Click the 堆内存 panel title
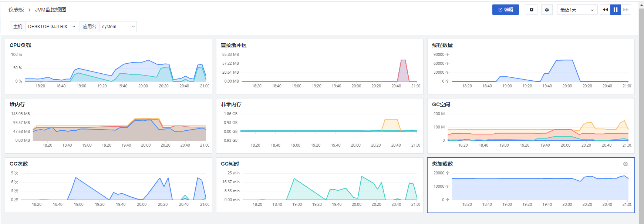The height and width of the screenshot is (224, 644). pos(17,104)
